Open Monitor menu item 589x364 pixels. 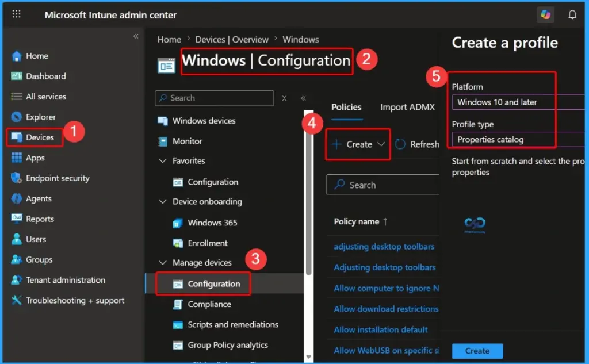180,141
